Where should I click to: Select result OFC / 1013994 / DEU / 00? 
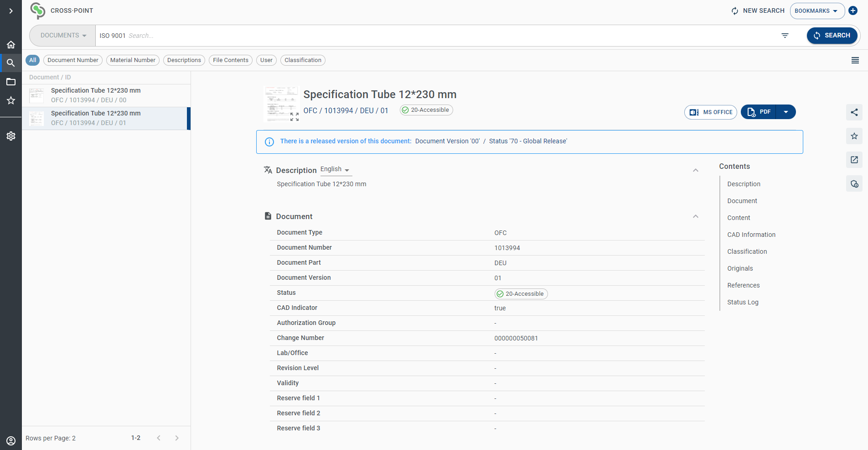pos(106,95)
